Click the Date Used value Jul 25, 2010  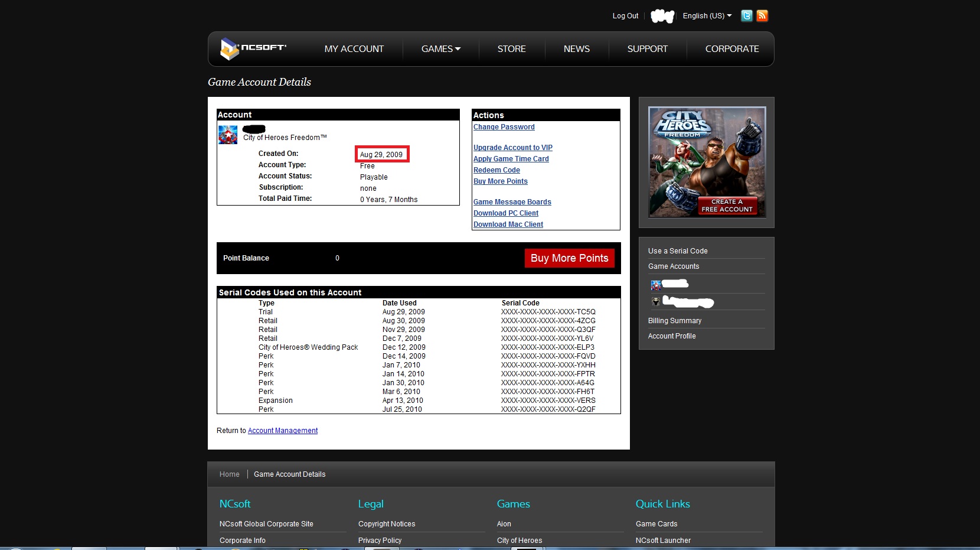click(x=402, y=409)
